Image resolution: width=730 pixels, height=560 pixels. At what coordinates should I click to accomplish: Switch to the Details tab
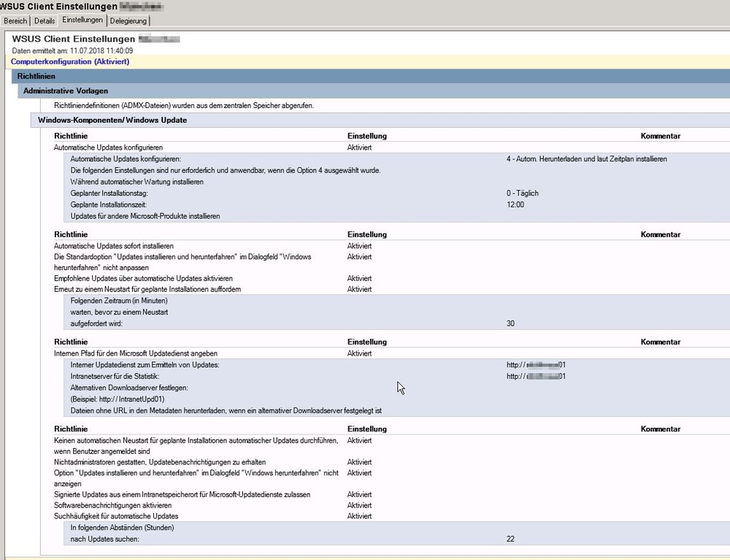44,21
